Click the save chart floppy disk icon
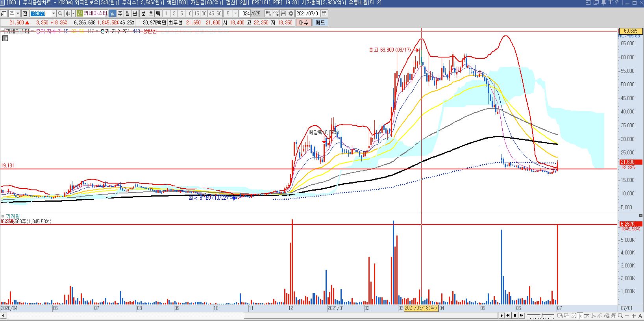The width and height of the screenshot is (644, 321). (x=283, y=13)
